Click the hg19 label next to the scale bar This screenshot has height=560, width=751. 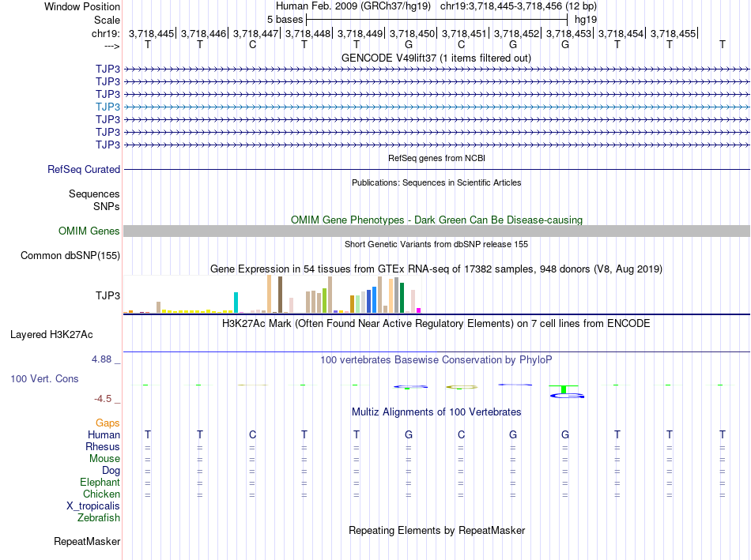(586, 20)
